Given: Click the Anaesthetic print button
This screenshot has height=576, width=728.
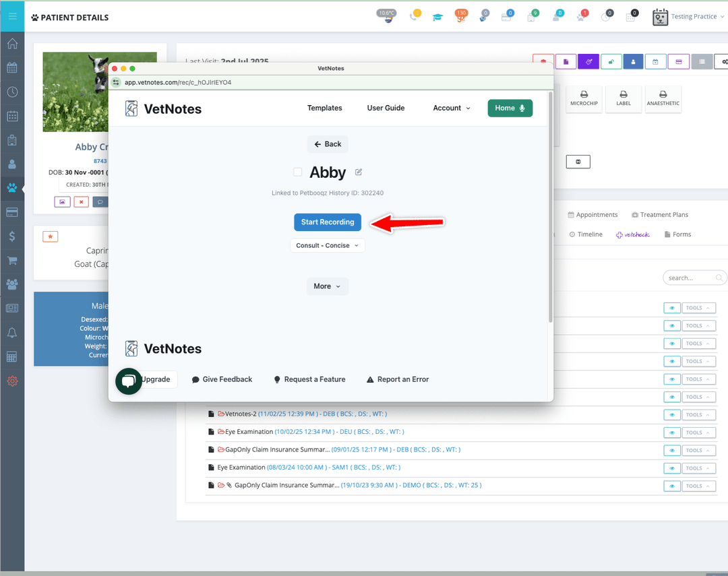Looking at the screenshot, I should (x=663, y=99).
